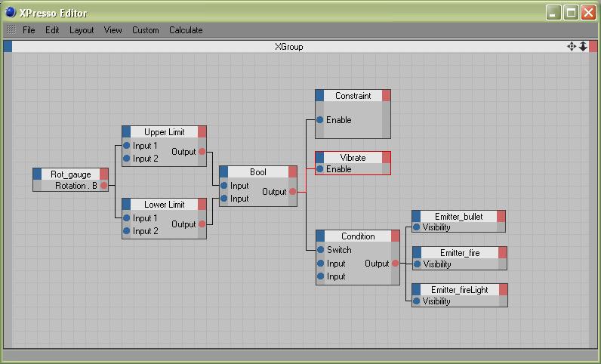Open the Calculate menu
This screenshot has height=364, width=601.
coord(186,30)
